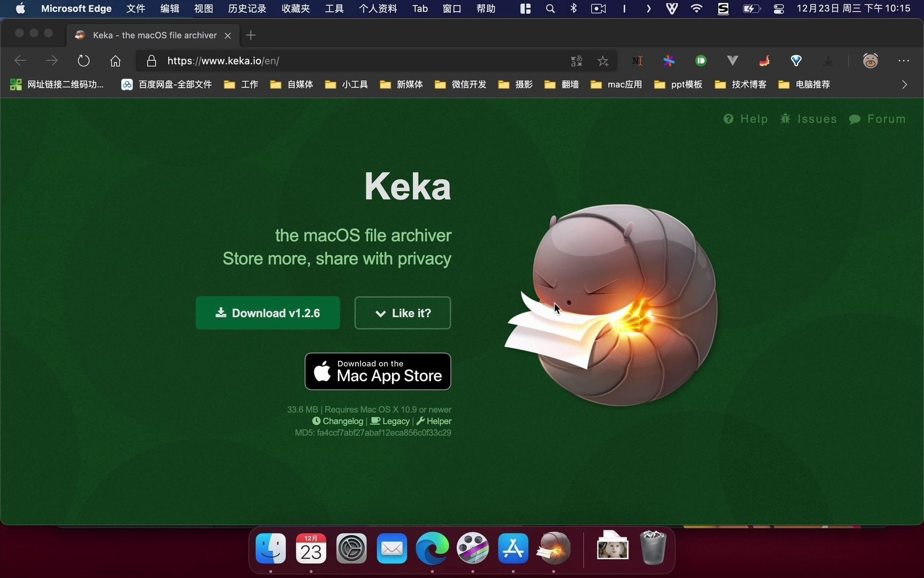This screenshot has width=924, height=578.
Task: Open the 工具 menu
Action: pyautogui.click(x=334, y=9)
